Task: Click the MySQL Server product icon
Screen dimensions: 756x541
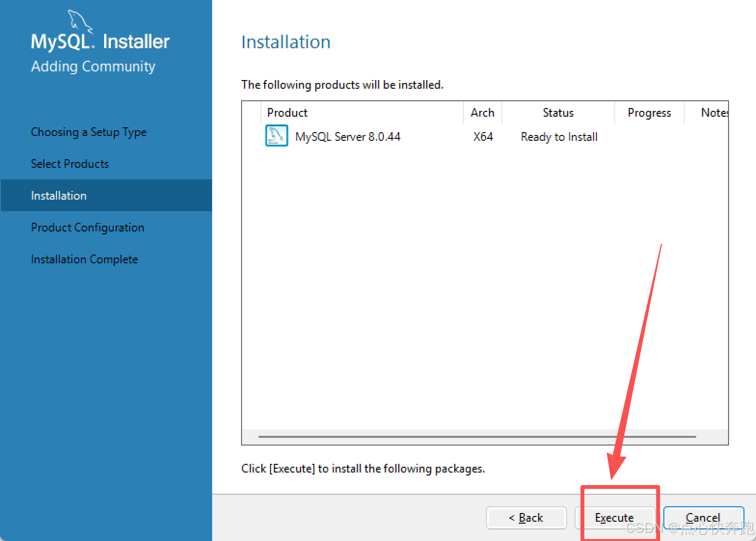Action: click(x=277, y=135)
